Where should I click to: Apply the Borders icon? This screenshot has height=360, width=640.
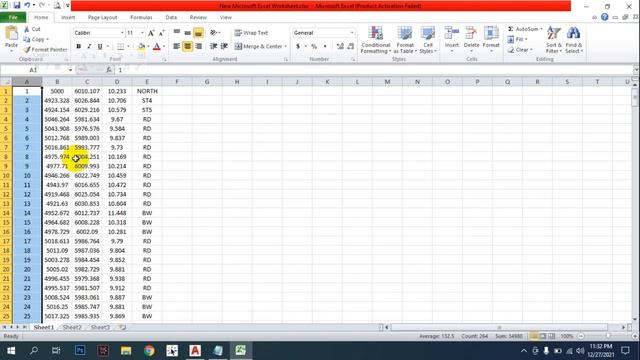120,47
